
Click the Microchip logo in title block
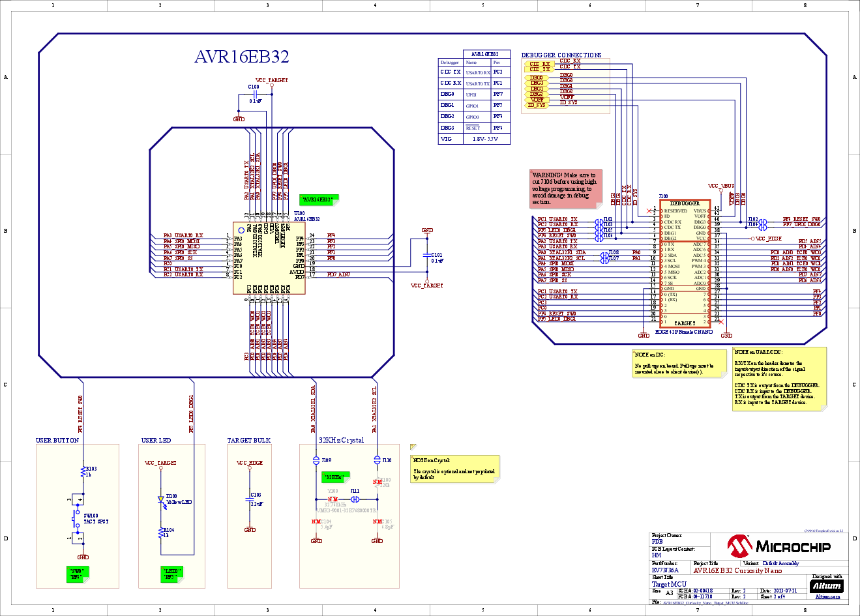[x=788, y=546]
